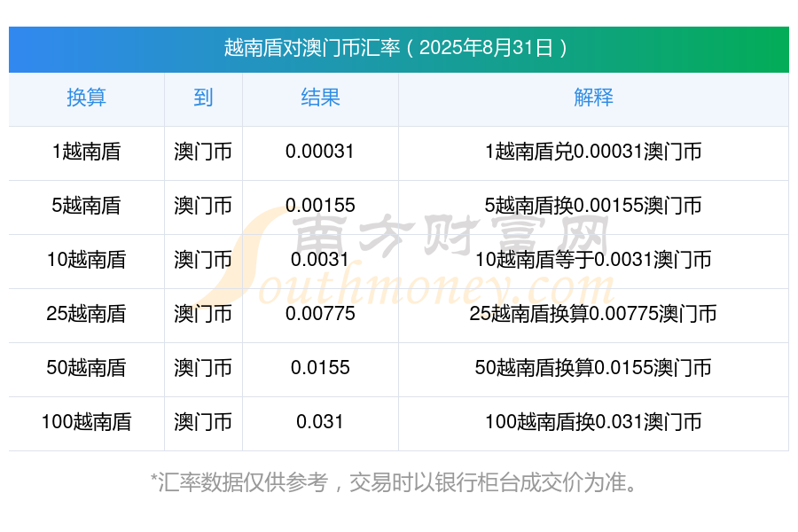Click 澳门币 in the 100越南盾 row
The width and height of the screenshot is (798, 532).
pyautogui.click(x=203, y=422)
